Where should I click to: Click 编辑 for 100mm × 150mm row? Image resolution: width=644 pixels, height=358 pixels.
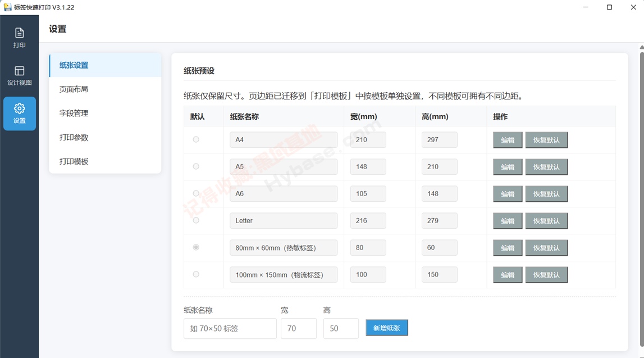(x=508, y=275)
